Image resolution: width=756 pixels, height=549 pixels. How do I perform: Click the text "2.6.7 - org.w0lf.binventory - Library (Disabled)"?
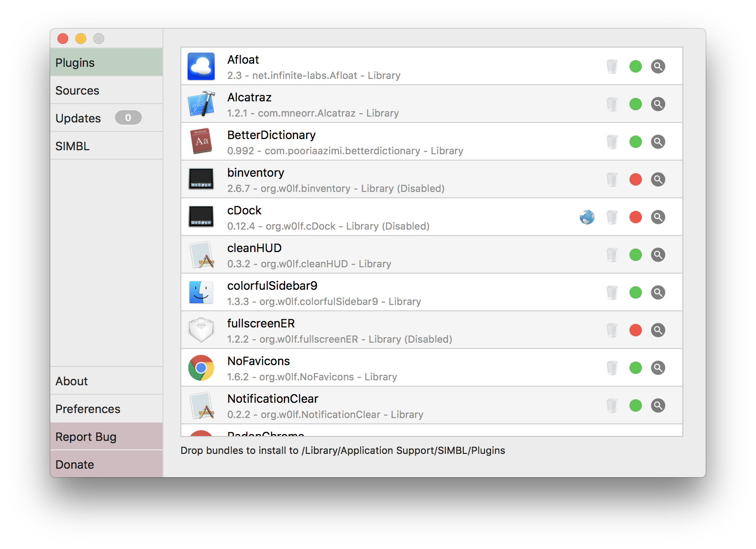pyautogui.click(x=336, y=188)
